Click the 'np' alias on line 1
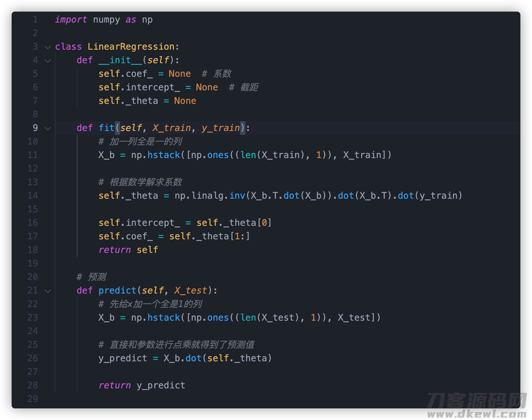This screenshot has width=532, height=420. tap(147, 20)
